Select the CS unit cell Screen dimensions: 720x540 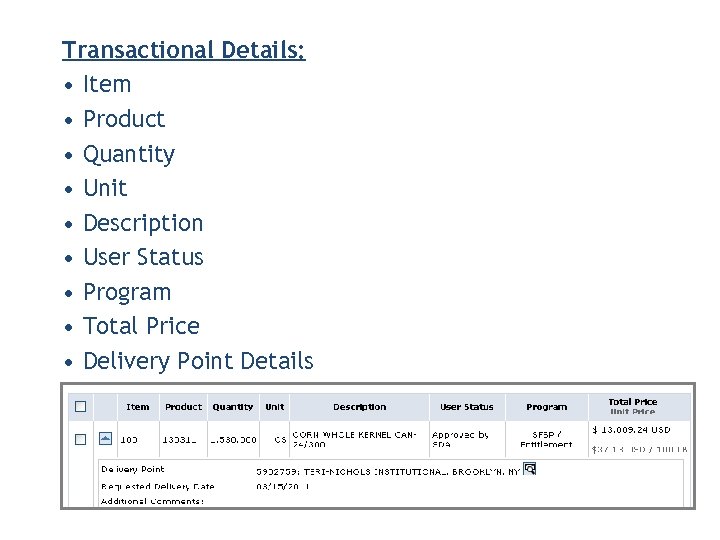point(280,440)
